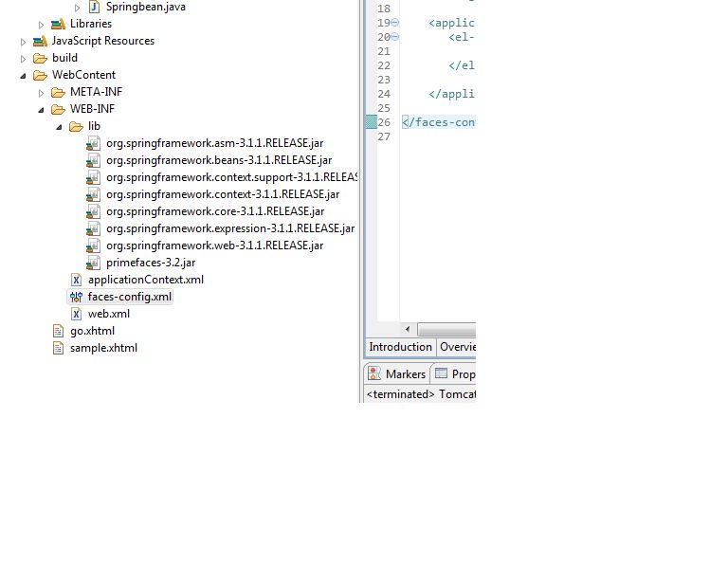Select org.springframework.web-3.1.1.RELEASE.jar

[214, 246]
